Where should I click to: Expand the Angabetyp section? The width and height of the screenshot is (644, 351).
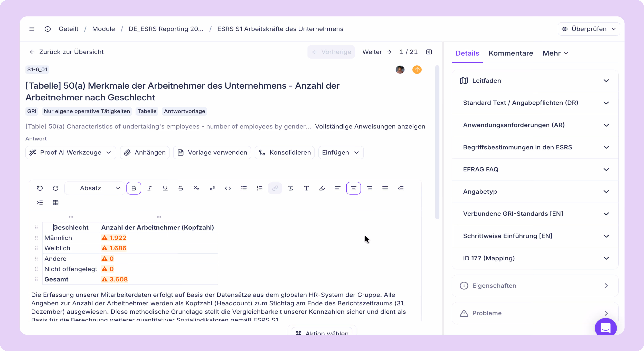pos(535,192)
